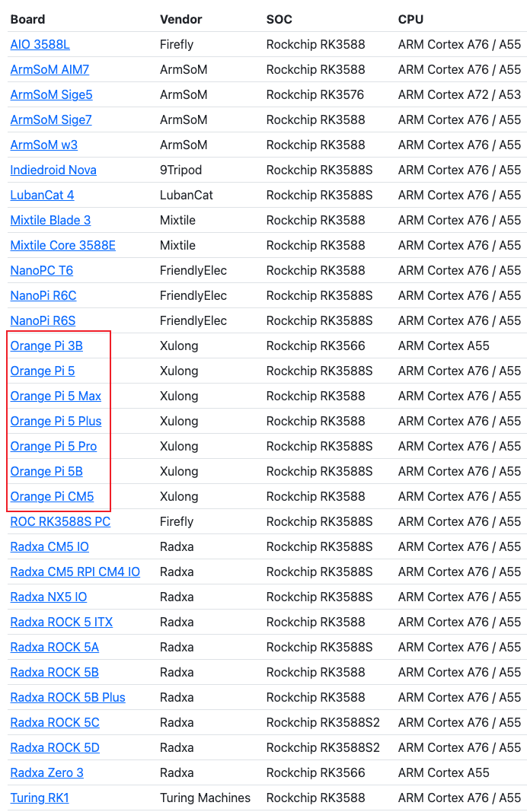Open the Radxa ROCK 5B link
The width and height of the screenshot is (527, 812).
coord(54,672)
